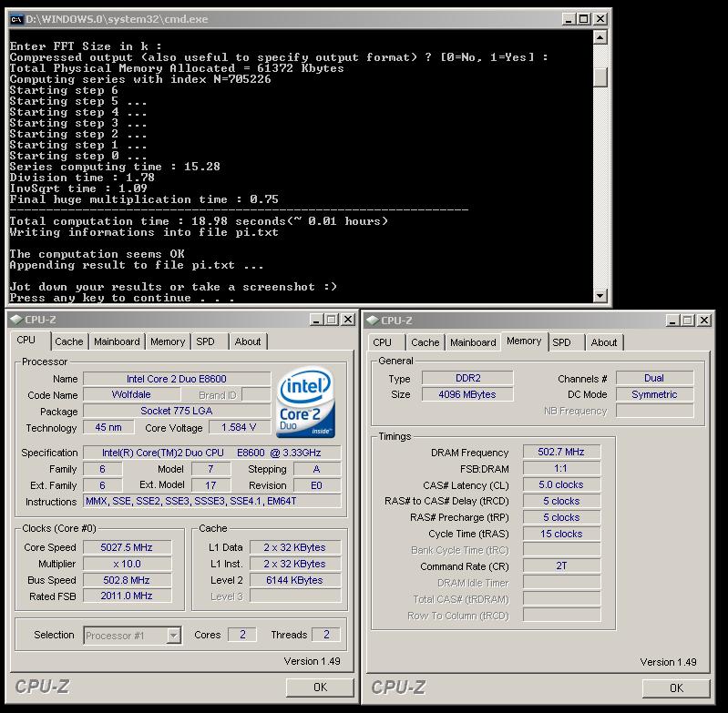Click the Threads value field

click(x=326, y=635)
